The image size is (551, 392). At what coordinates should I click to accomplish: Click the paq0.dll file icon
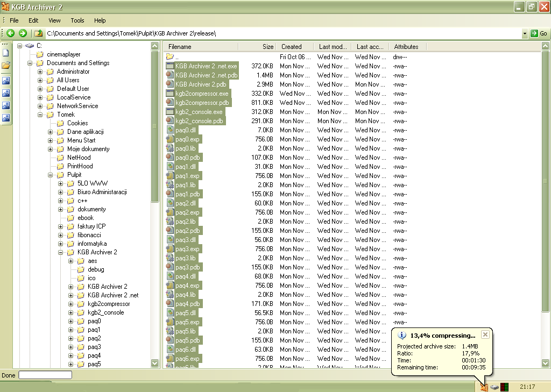(170, 130)
